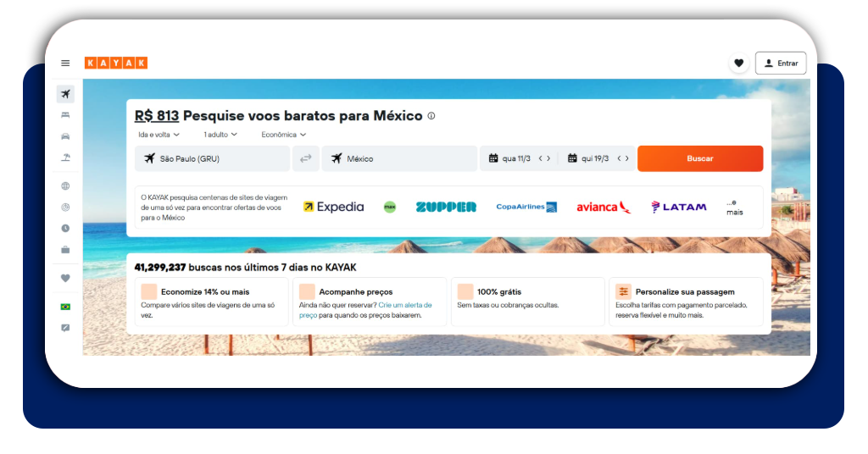Click the info icon beside México heading
Screen dimensions: 868x454
(431, 115)
